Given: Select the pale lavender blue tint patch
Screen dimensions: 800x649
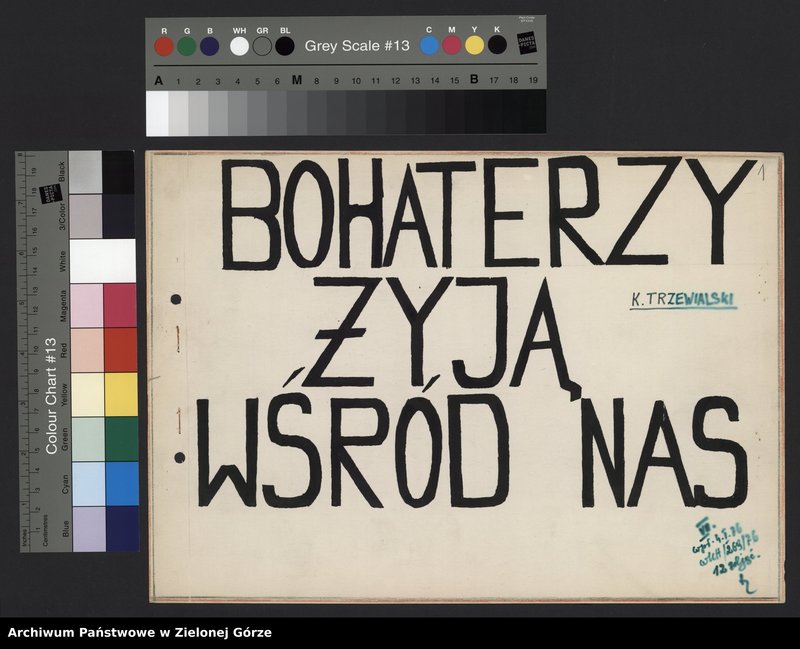Looking at the screenshot, I should coord(89,529).
